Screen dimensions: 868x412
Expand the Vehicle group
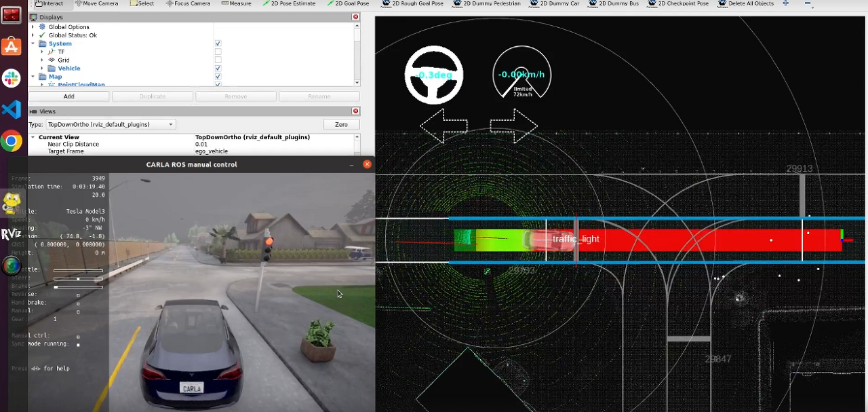tap(42, 69)
